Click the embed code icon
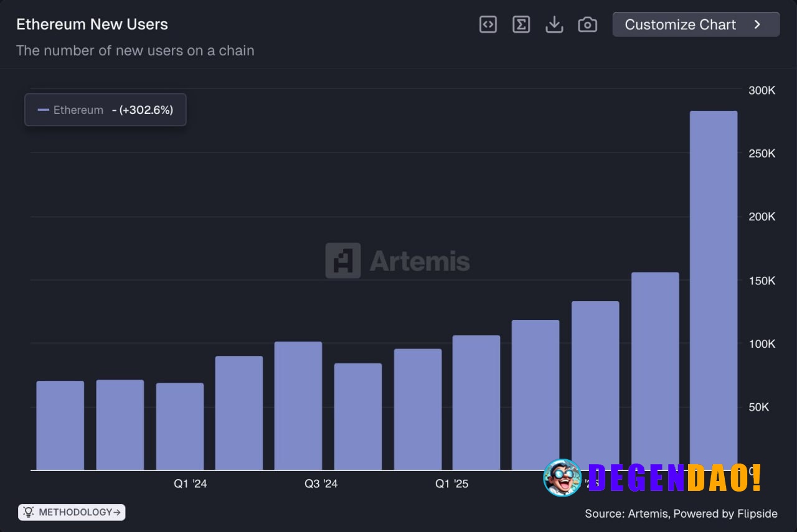 [488, 24]
